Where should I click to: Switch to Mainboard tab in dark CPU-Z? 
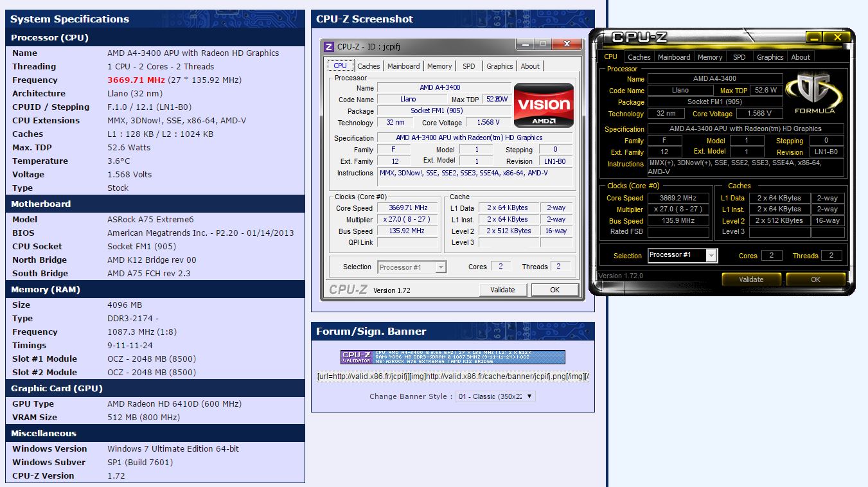[x=674, y=57]
